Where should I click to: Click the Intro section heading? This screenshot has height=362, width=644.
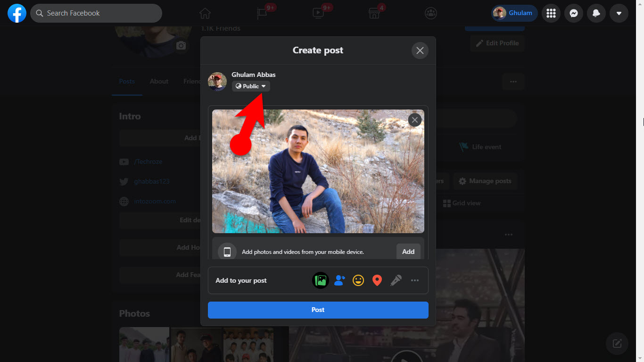coord(130,116)
